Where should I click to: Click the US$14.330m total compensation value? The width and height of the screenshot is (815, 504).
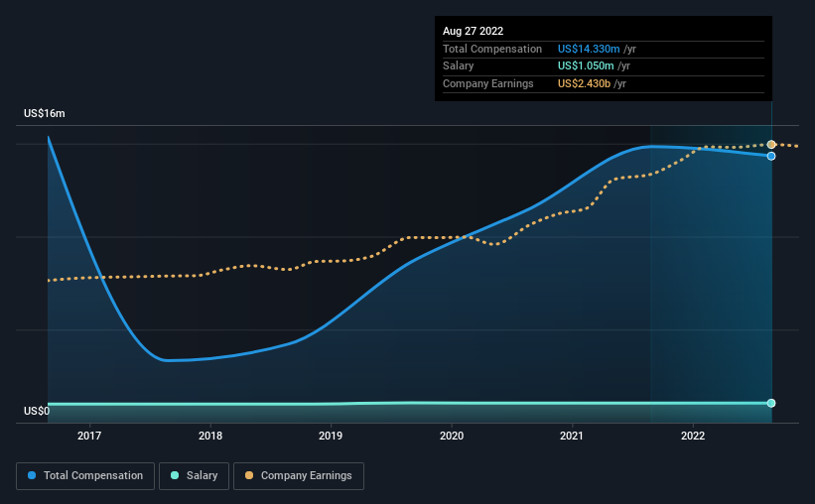589,49
